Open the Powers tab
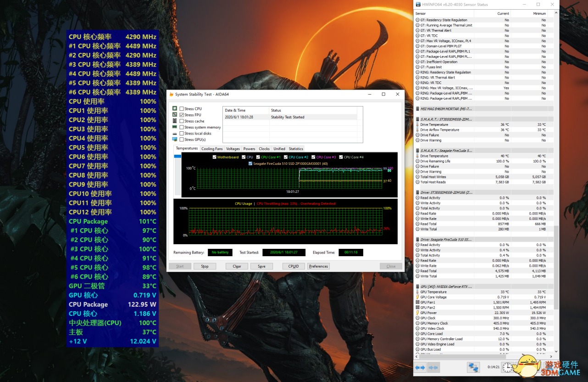 [250, 149]
